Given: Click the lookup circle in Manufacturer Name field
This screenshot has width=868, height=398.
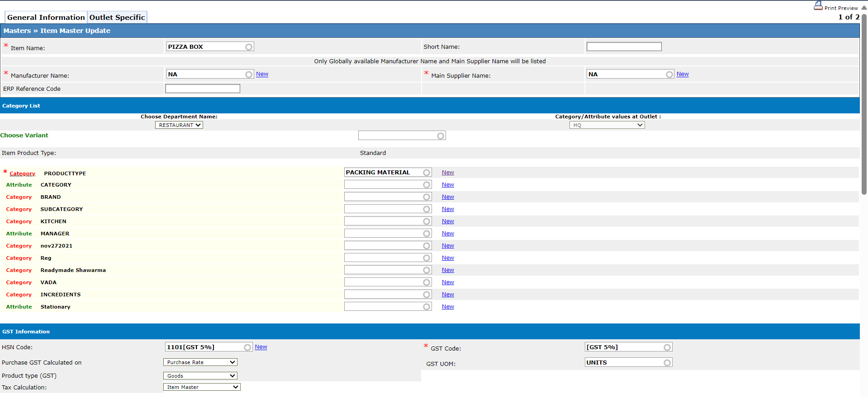Looking at the screenshot, I should click(249, 75).
